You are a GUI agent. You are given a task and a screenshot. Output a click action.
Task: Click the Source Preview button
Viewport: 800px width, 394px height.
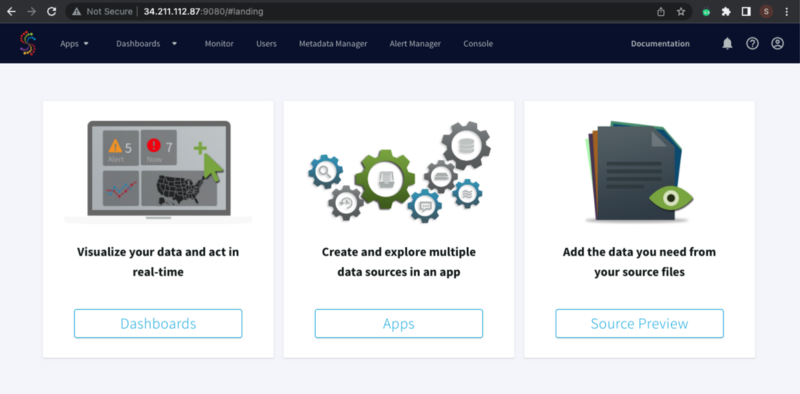pos(639,324)
